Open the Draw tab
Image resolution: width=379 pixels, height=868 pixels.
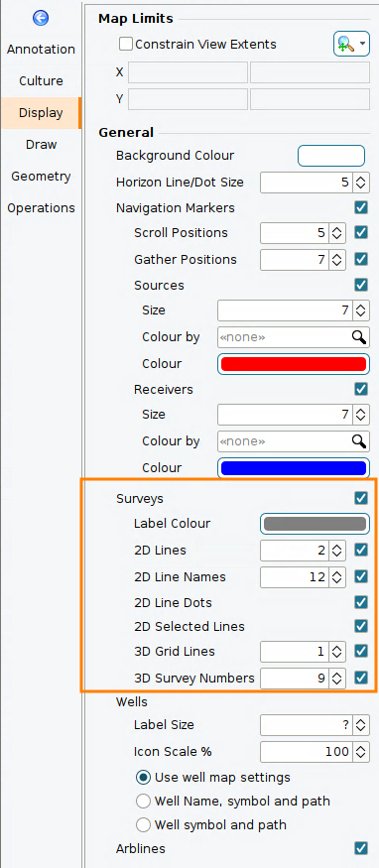(41, 145)
